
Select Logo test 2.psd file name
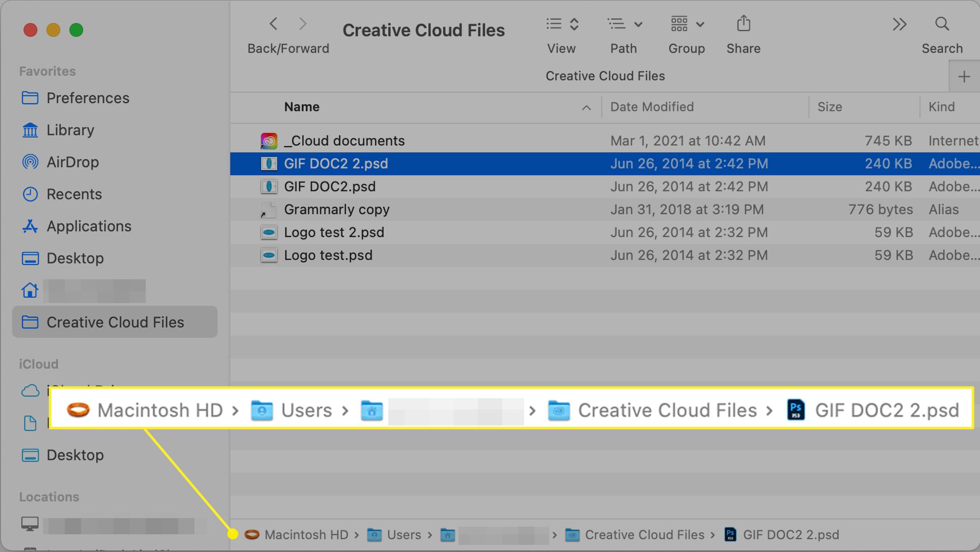[334, 232]
